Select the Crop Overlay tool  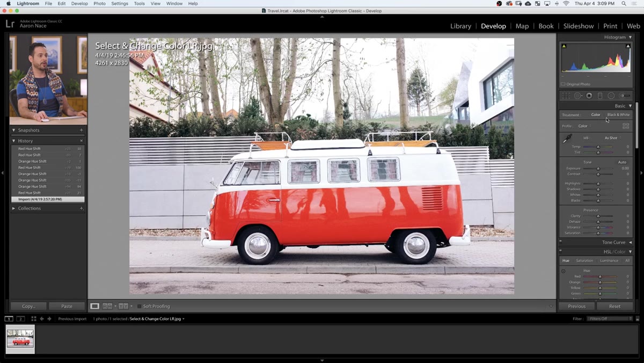tap(566, 96)
